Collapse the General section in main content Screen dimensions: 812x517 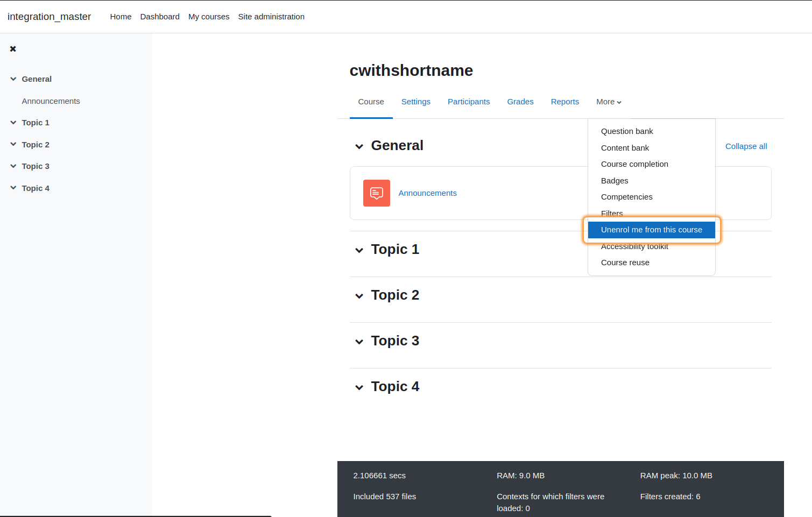(359, 146)
